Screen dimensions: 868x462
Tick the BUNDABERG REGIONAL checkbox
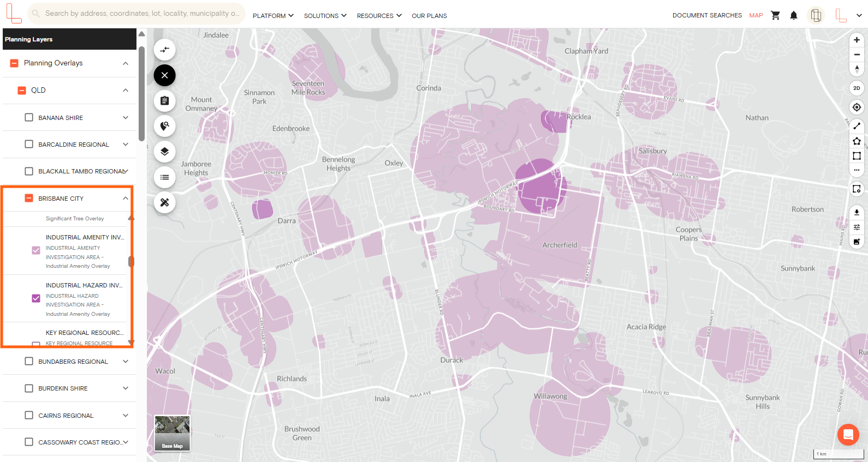pyautogui.click(x=29, y=361)
